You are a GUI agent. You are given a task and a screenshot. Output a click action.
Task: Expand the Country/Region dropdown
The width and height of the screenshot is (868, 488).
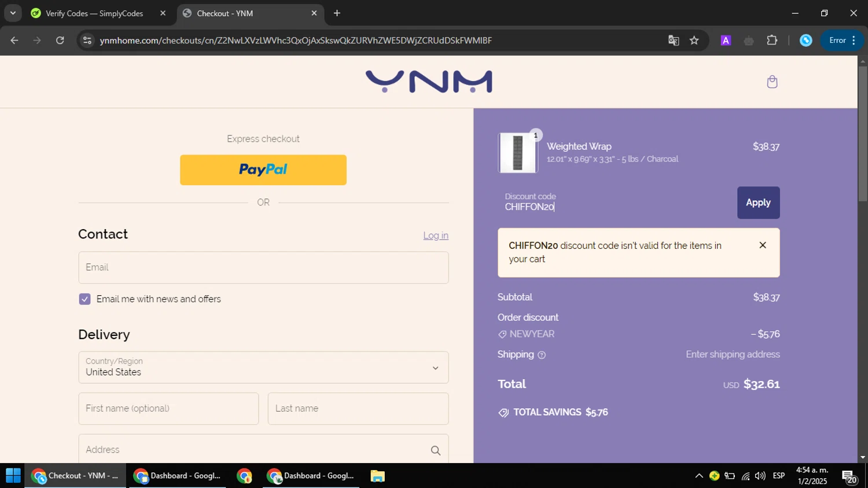[x=263, y=368]
